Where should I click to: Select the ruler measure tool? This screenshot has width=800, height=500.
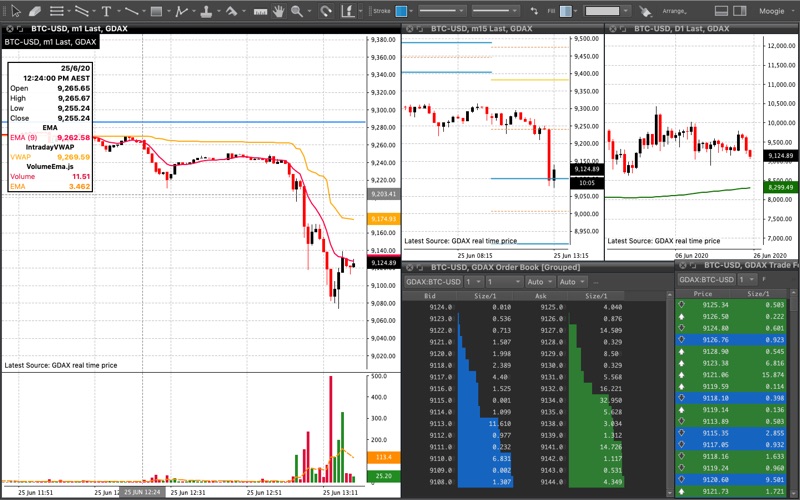(260, 11)
